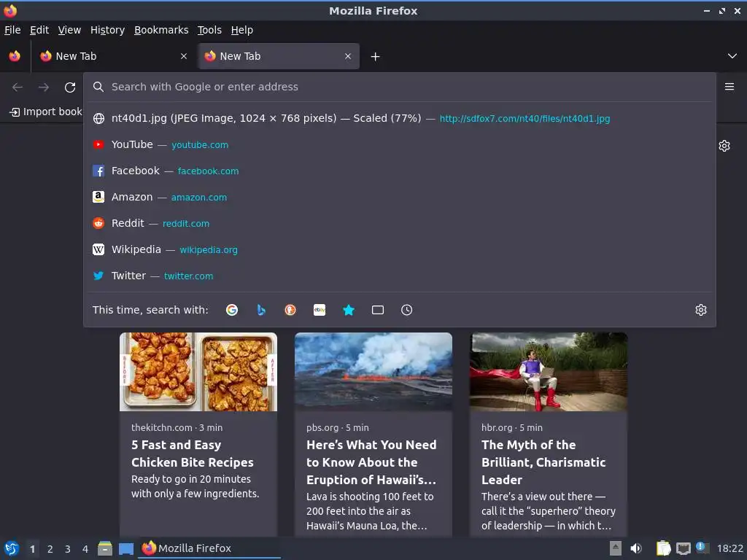The height and width of the screenshot is (560, 747).
Task: Open the update notifier tray icon
Action: (x=703, y=548)
